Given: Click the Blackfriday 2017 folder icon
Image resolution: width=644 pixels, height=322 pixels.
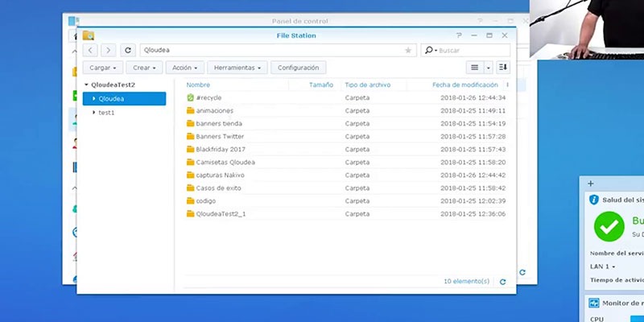Looking at the screenshot, I should pos(190,149).
